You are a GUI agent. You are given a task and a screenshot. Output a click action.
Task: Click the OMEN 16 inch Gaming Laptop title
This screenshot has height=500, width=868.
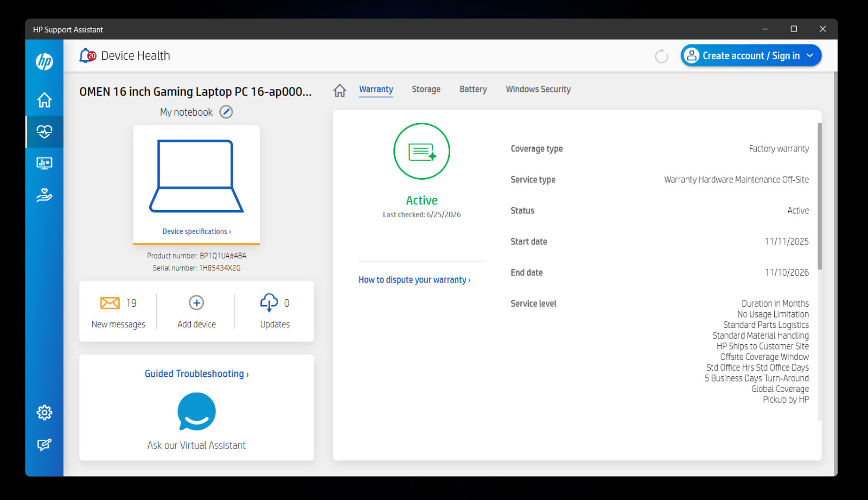pos(195,92)
